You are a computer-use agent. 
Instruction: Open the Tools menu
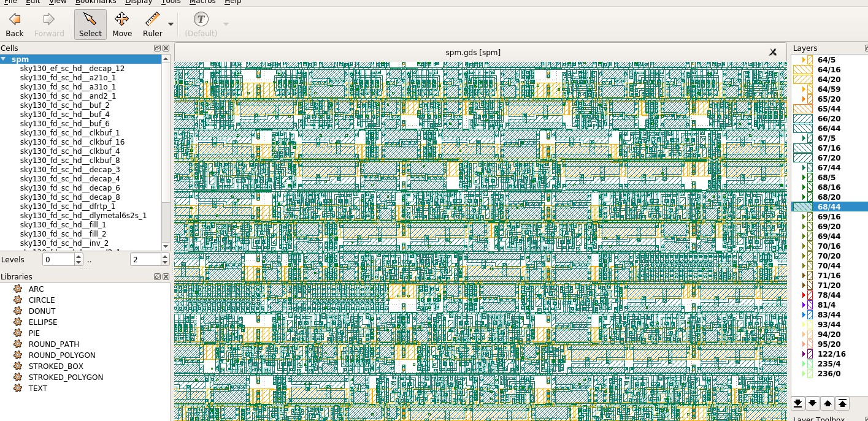click(x=171, y=2)
